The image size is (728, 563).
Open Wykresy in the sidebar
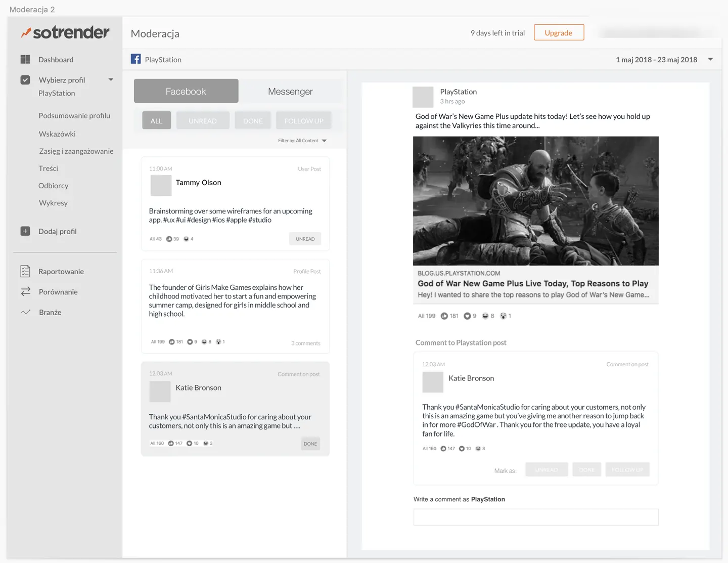click(53, 202)
